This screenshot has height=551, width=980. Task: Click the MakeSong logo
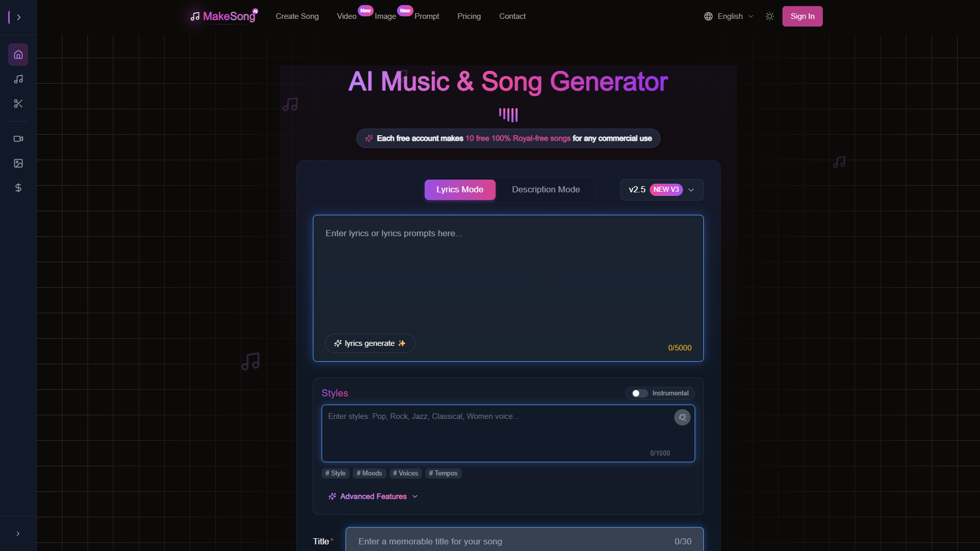(224, 16)
